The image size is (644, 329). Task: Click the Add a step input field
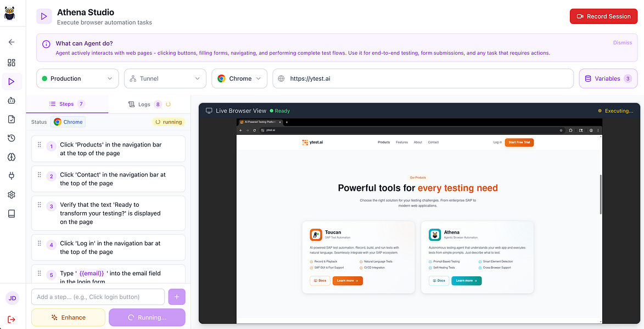point(98,297)
